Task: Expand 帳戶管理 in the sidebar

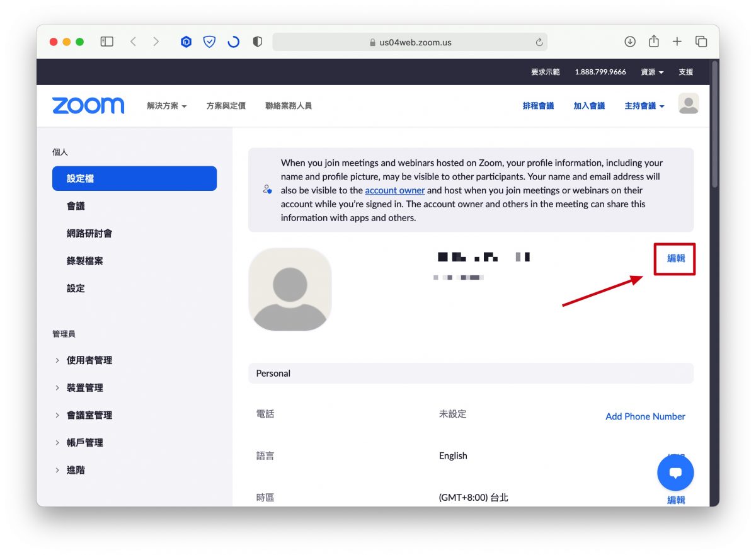Action: (x=84, y=442)
